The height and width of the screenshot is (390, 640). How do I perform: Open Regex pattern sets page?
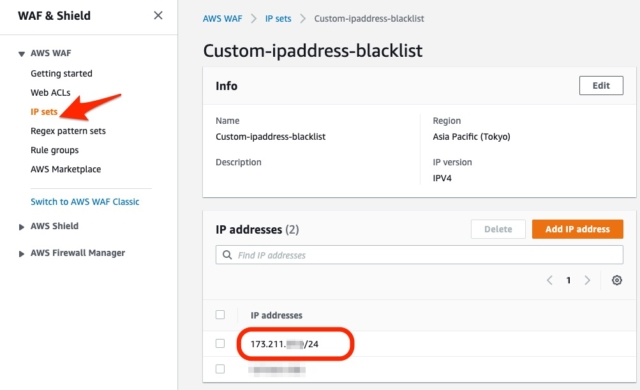(x=68, y=131)
